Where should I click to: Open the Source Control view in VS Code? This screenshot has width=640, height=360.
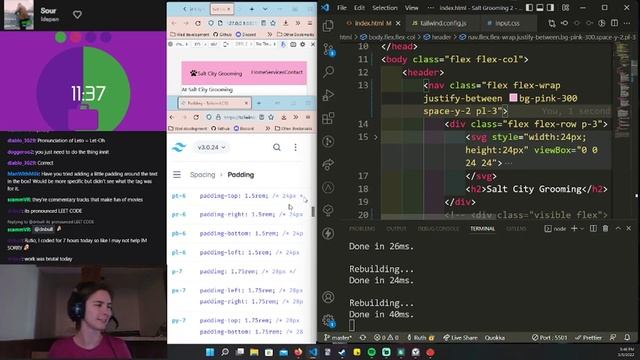point(329,49)
